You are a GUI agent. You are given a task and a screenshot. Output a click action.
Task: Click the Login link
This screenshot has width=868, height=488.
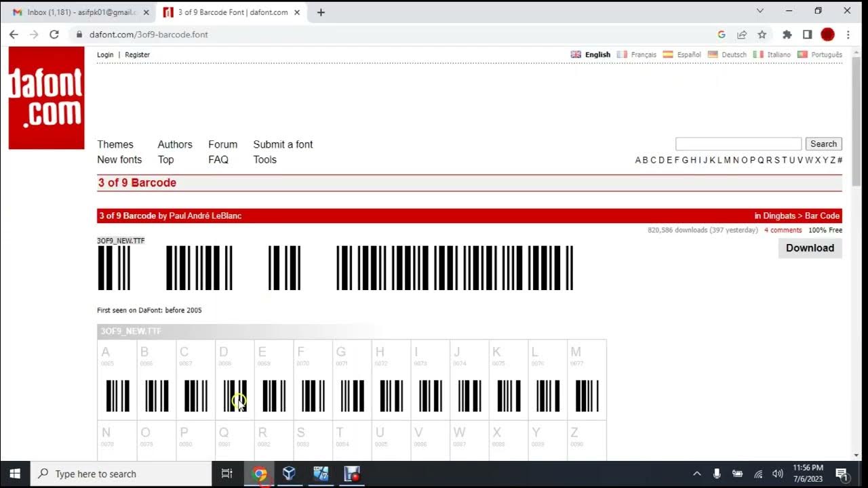[105, 55]
